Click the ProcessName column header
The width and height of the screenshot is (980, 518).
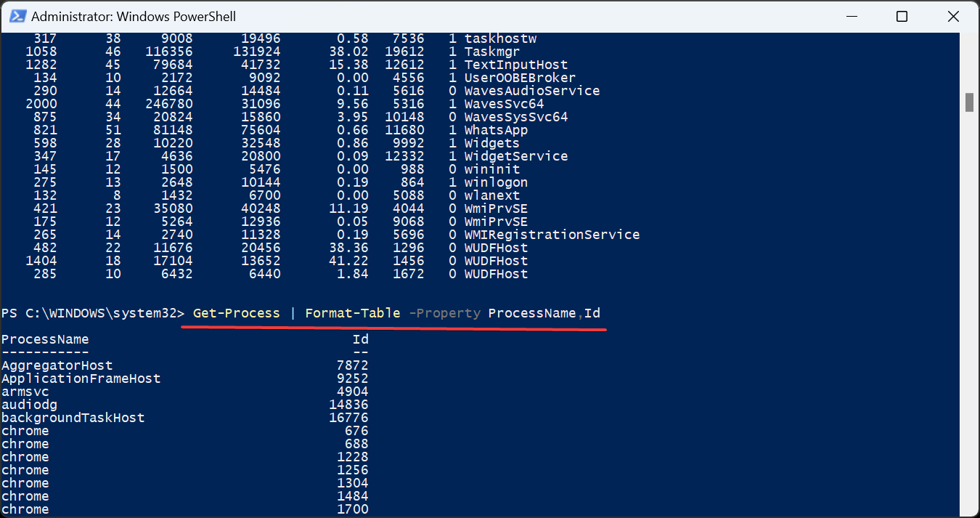point(45,339)
